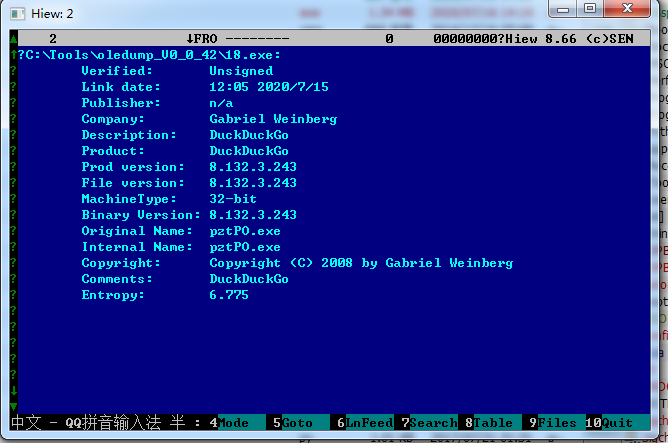Click the link date value 12:05 2020/7/15

tap(269, 87)
